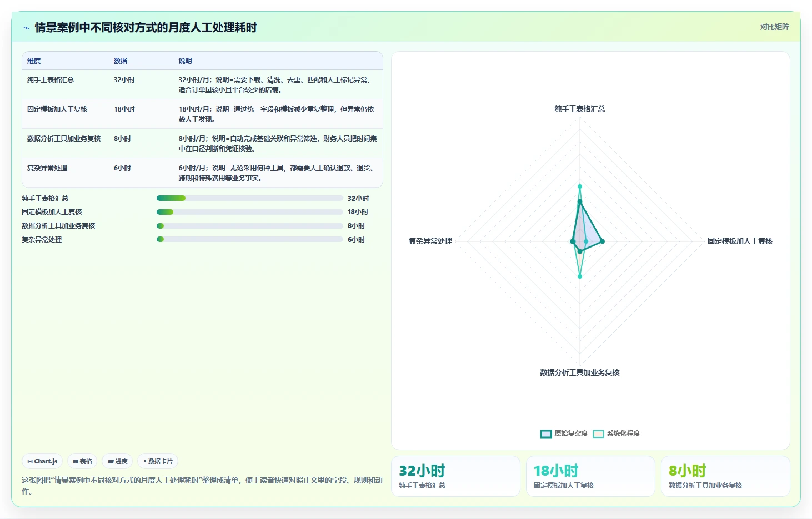
Task: Click the page title heading text
Action: 146,28
